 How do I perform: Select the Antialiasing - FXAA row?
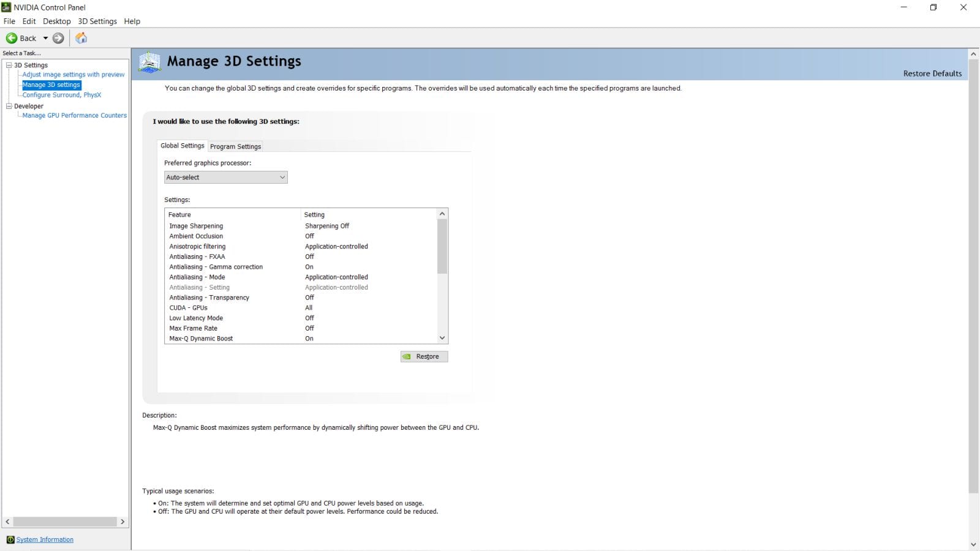coord(301,257)
